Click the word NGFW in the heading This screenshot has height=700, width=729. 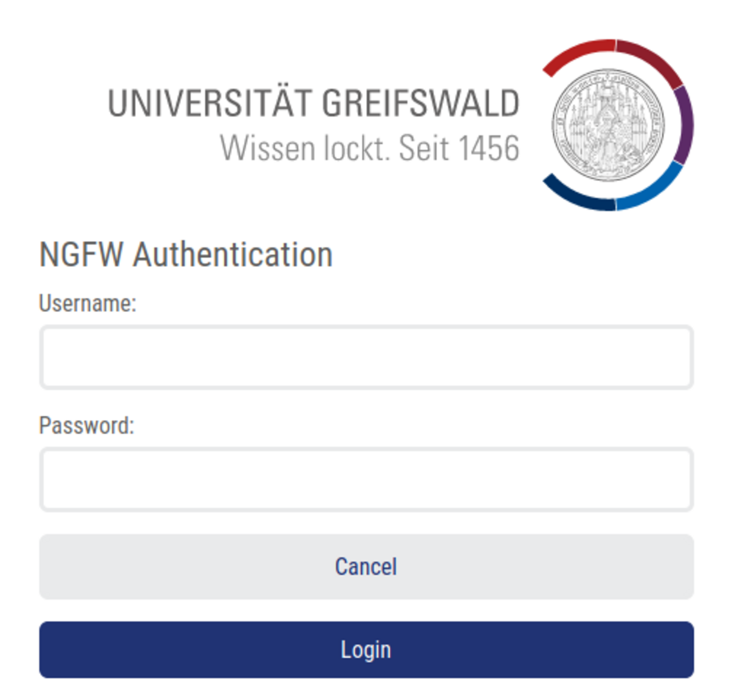click(81, 254)
